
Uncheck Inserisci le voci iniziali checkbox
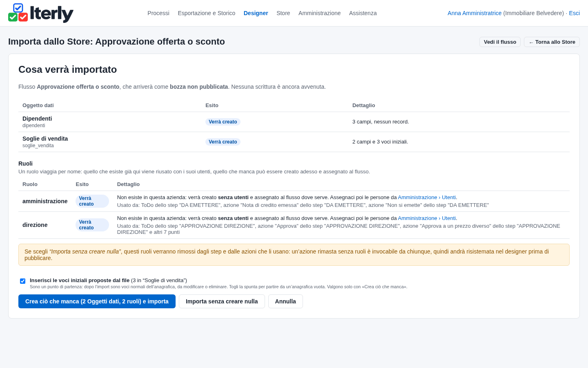[23, 281]
